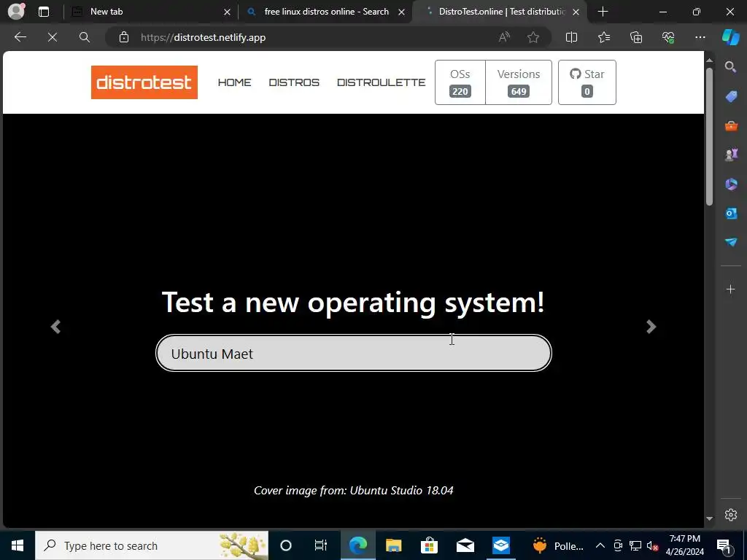Launch the Copilot icon in the toolbar
Viewport: 747px width, 560px height.
[x=730, y=37]
